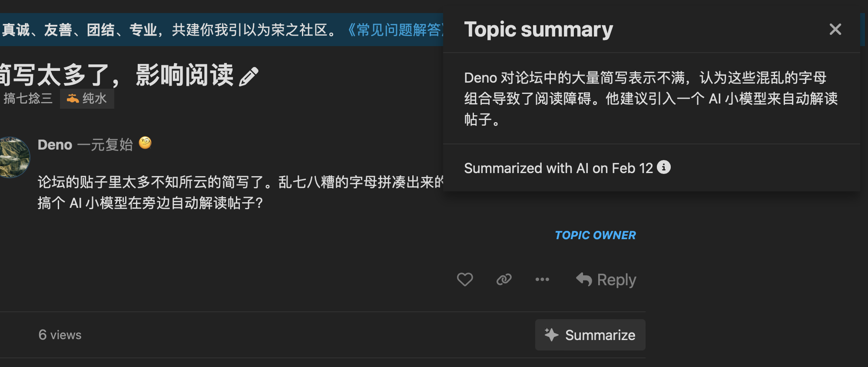868x367 pixels.
Task: Click the topic title text
Action: click(117, 75)
